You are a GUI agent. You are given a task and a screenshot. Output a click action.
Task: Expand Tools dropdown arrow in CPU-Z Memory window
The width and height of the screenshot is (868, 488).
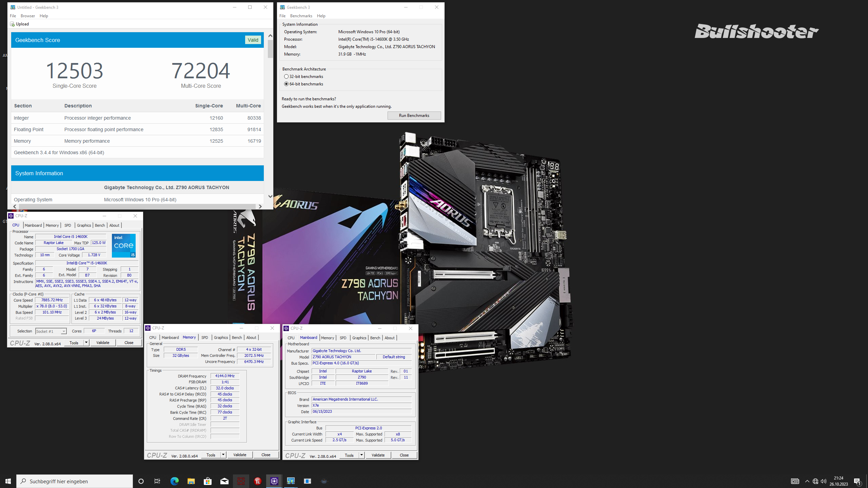click(223, 455)
